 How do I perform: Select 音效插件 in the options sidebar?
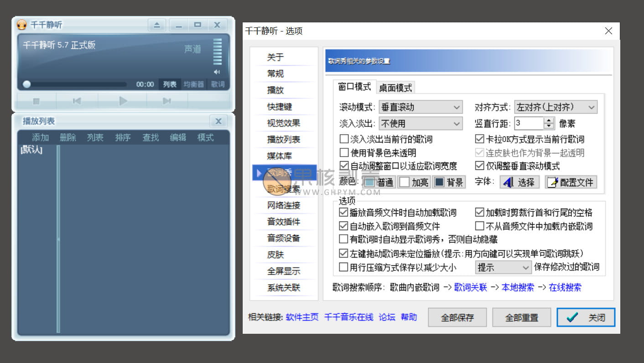point(283,222)
